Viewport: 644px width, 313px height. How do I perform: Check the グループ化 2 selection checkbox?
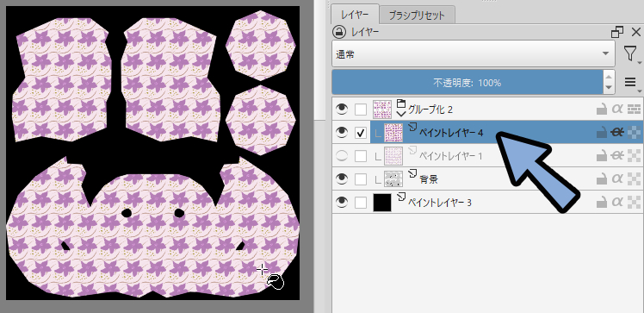(x=361, y=110)
